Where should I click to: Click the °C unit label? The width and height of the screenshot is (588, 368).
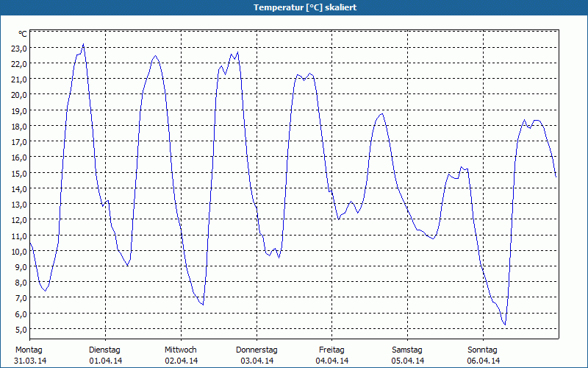pyautogui.click(x=23, y=34)
